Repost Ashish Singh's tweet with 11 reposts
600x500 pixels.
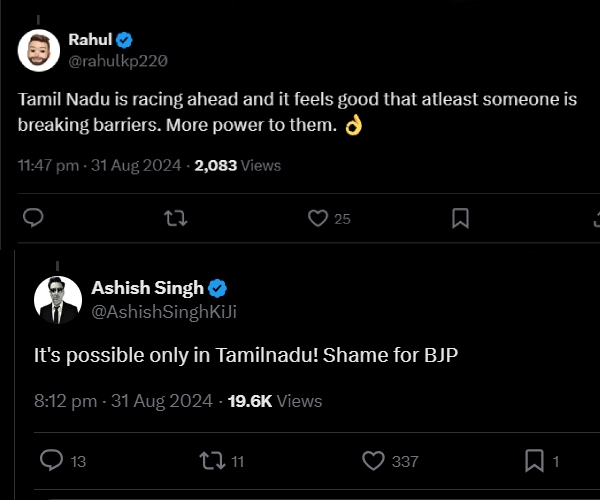[x=212, y=460]
